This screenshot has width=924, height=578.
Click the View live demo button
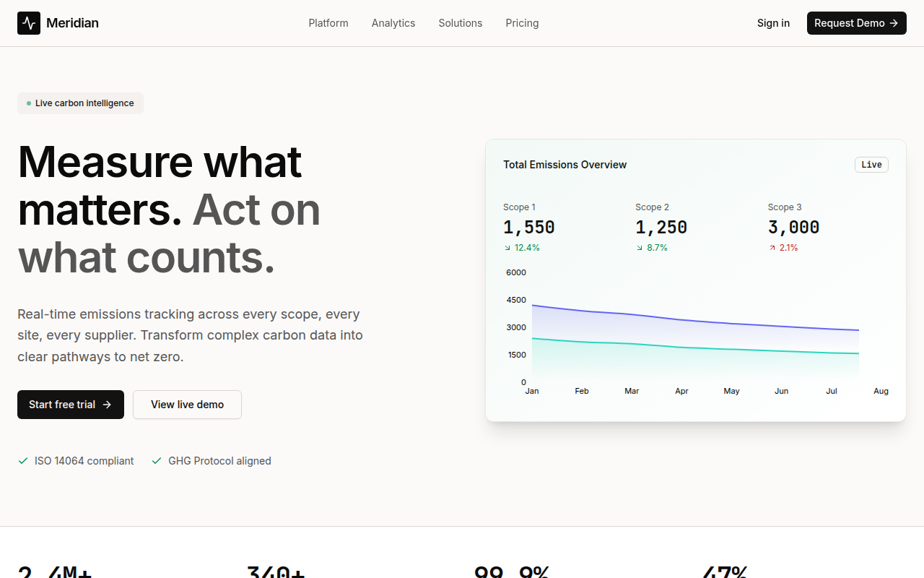point(187,405)
